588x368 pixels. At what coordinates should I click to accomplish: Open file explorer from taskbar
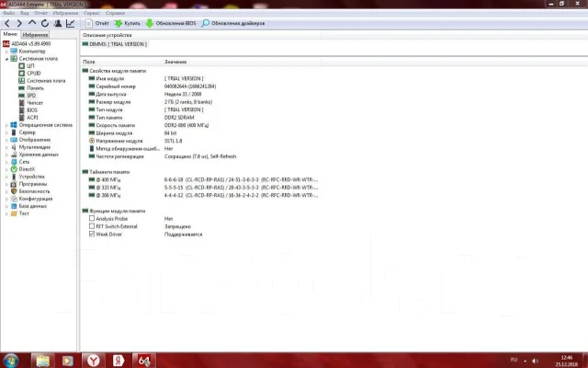[42, 361]
